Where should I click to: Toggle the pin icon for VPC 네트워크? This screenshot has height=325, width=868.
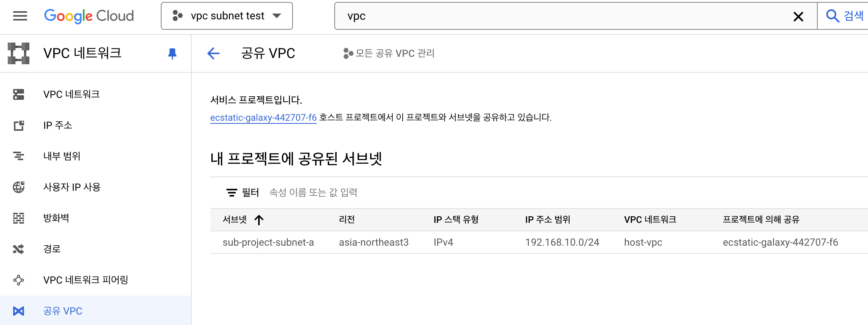pyautogui.click(x=172, y=53)
